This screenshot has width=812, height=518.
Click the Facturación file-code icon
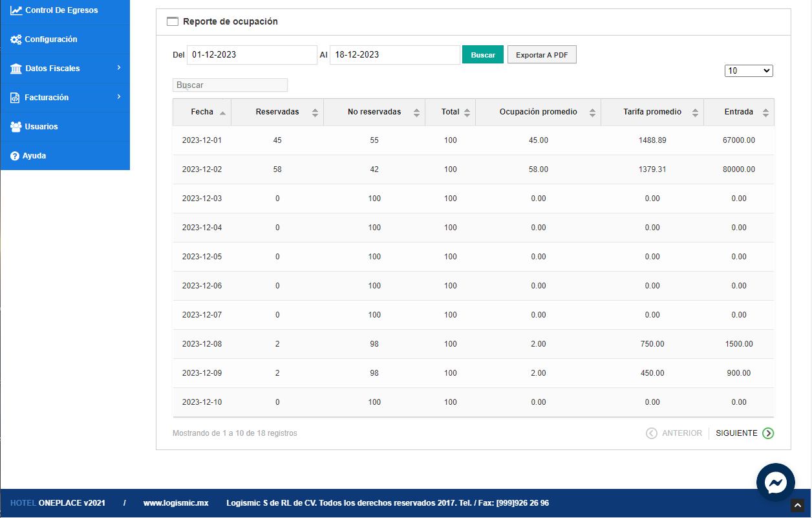[16, 98]
